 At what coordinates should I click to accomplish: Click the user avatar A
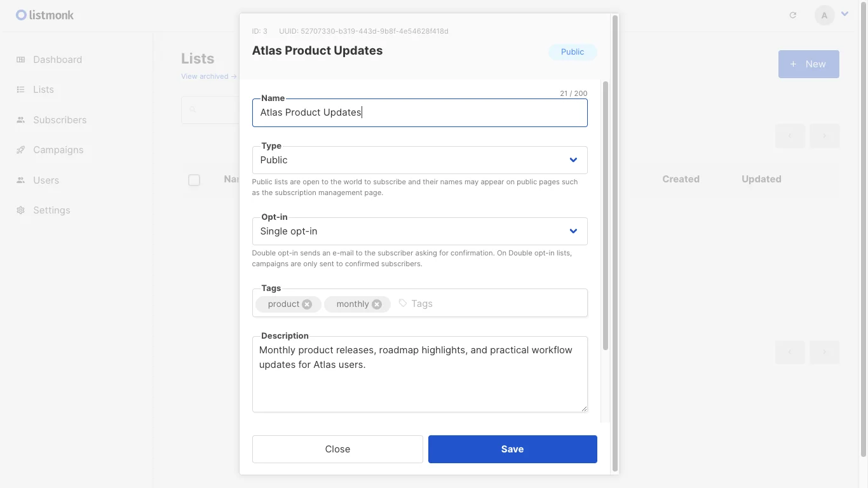(x=825, y=15)
